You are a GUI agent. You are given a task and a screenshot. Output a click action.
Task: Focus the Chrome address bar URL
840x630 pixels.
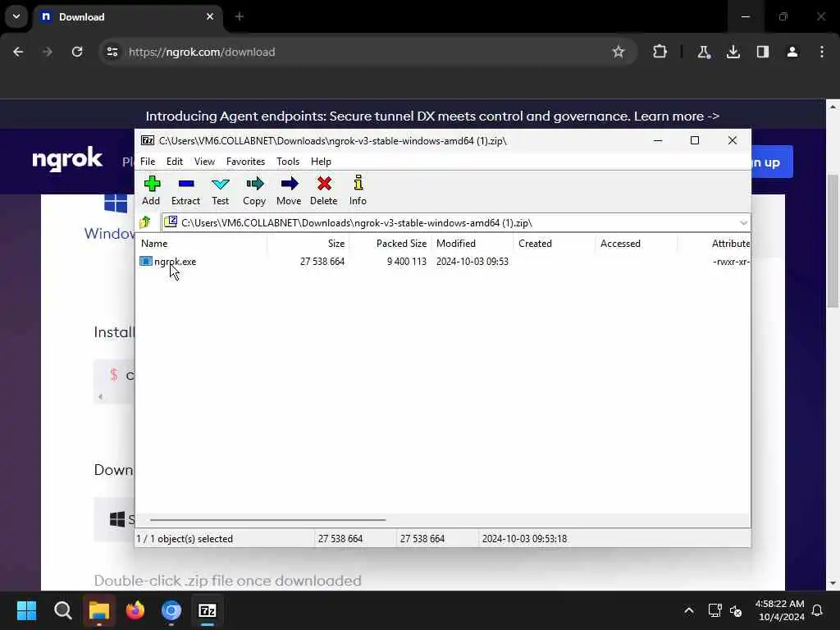click(x=202, y=52)
